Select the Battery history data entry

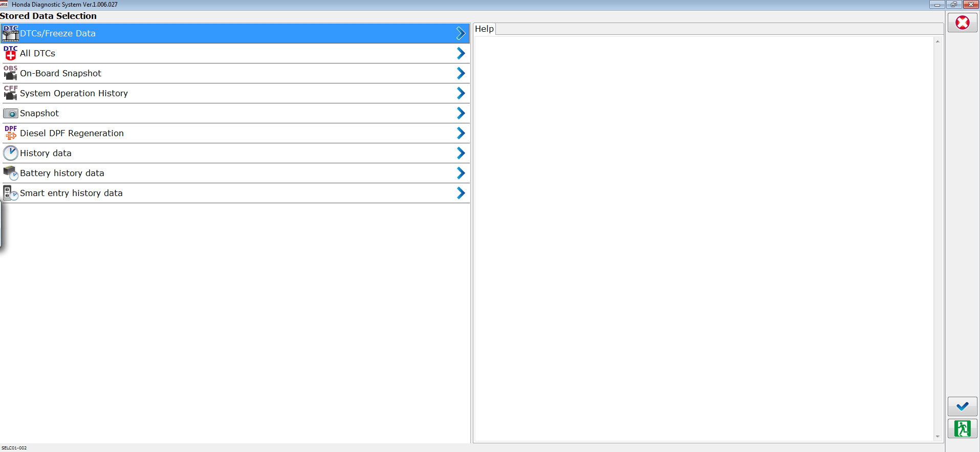pos(62,173)
